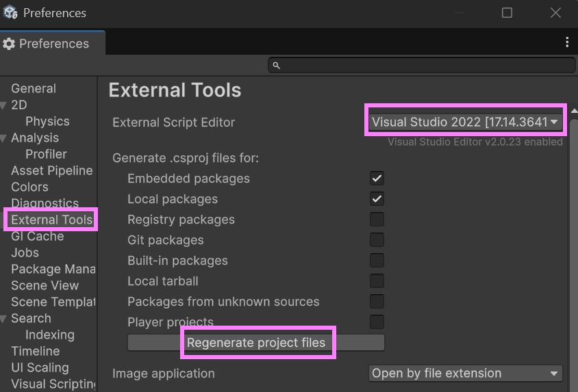Close the Preferences window
578x392 pixels.
[555, 13]
